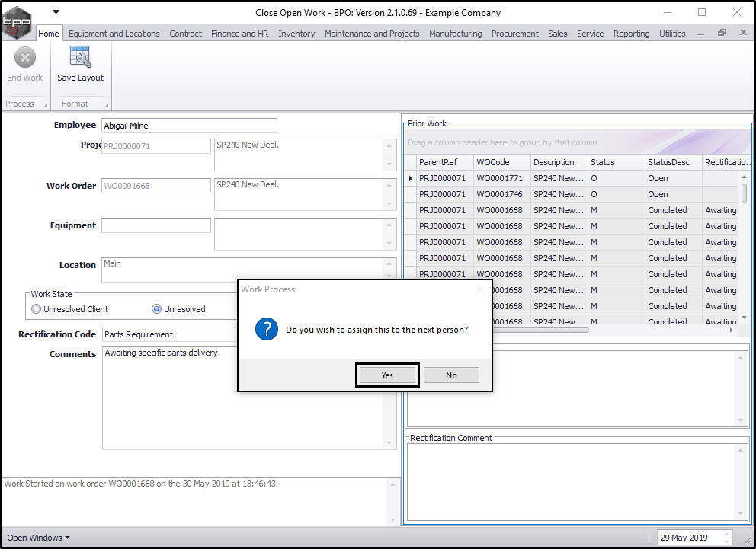Sort by Rectification column header
The width and height of the screenshot is (756, 549).
726,162
